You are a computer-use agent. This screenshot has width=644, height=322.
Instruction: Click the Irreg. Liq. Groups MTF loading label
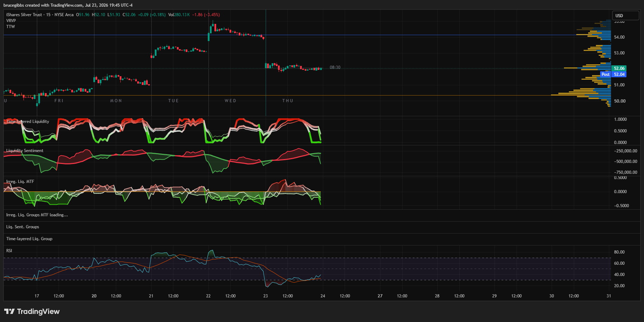tap(37, 215)
